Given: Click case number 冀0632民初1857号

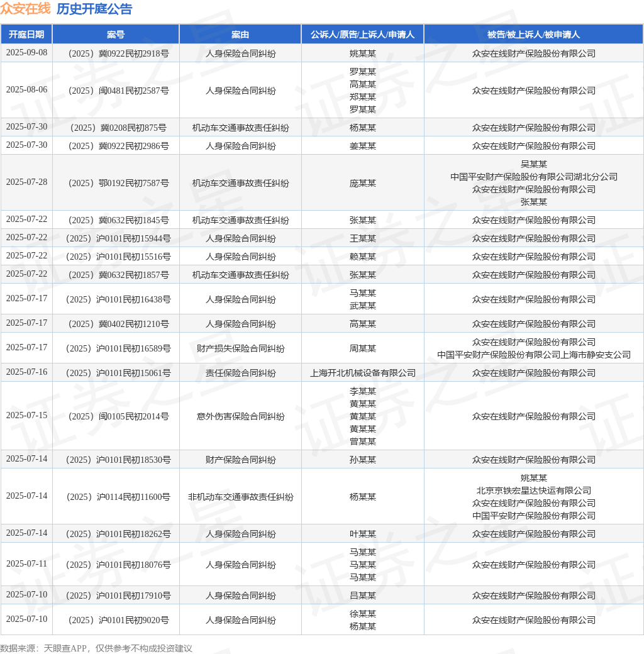Looking at the screenshot, I should click(x=119, y=275).
